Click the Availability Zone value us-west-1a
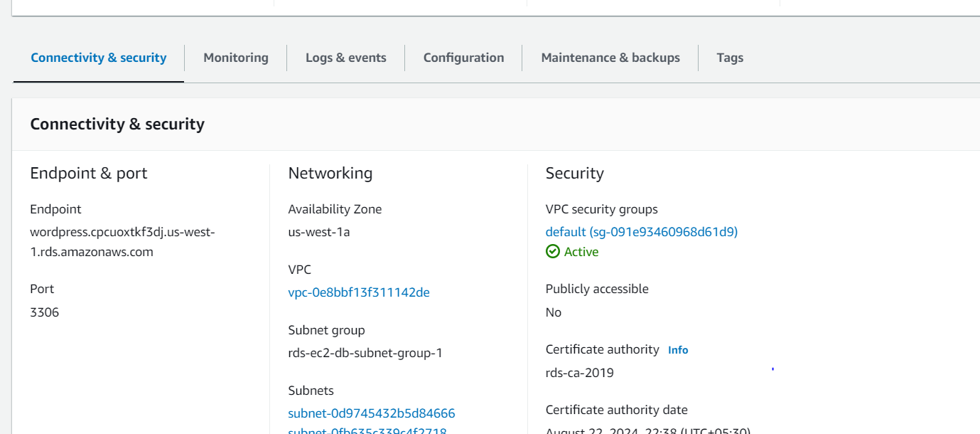The image size is (980, 434). pos(319,232)
